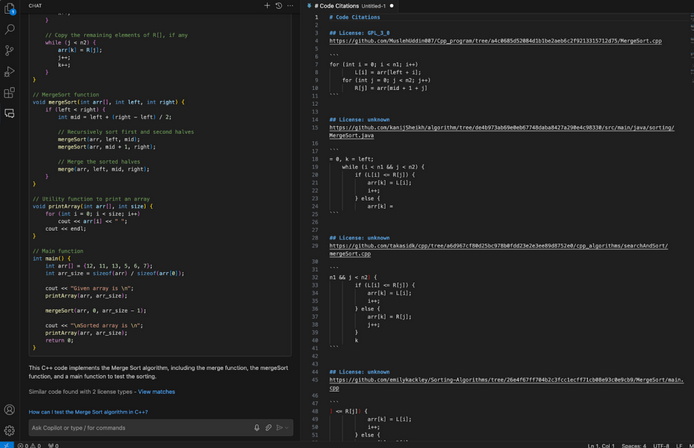This screenshot has height=448, width=694.
Task: Select the Chat icon in activity bar
Action: click(x=10, y=113)
